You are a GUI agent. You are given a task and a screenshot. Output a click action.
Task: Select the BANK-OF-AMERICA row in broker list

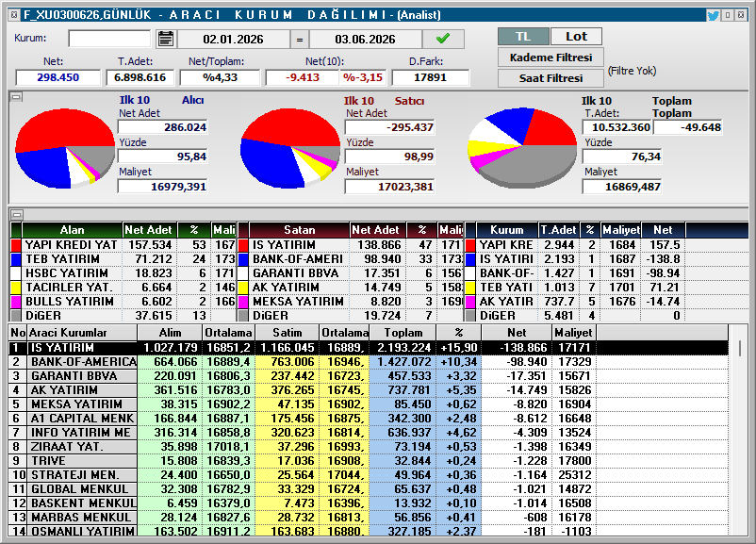tap(368, 362)
